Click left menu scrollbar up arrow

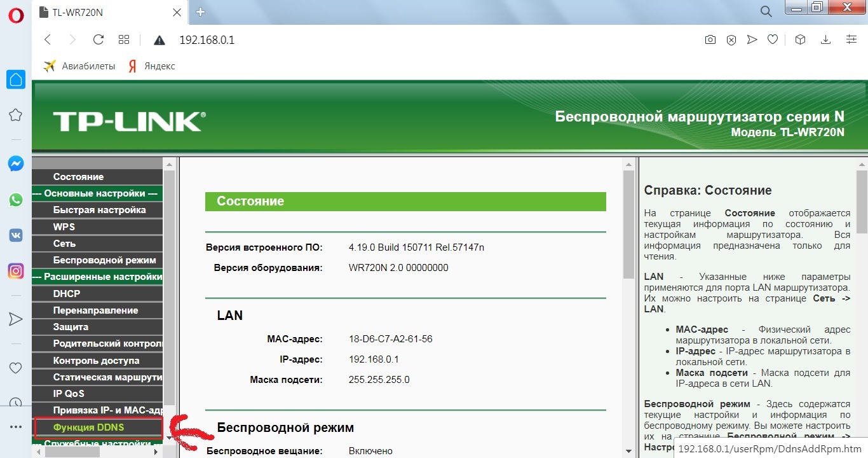coord(169,163)
